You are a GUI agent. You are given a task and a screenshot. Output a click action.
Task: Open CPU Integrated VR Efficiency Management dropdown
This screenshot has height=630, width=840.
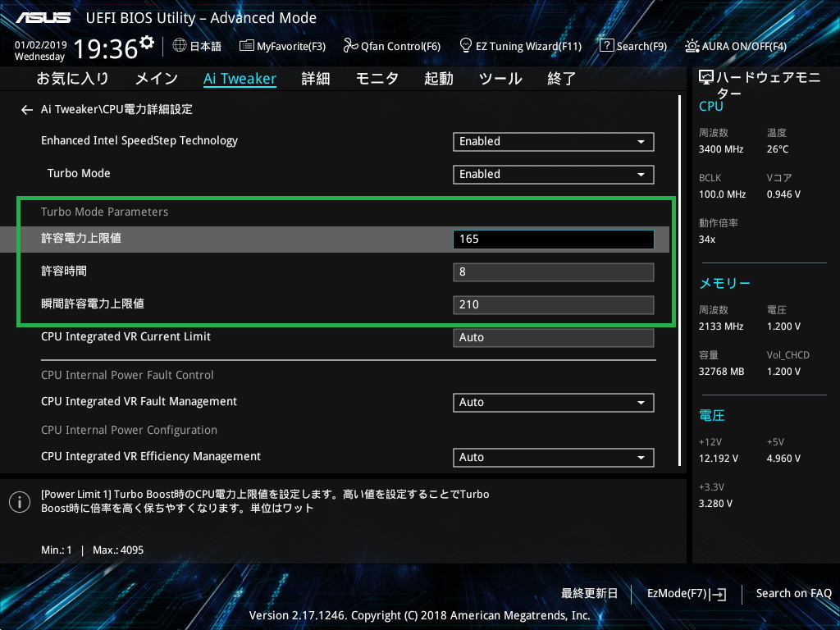click(x=554, y=458)
